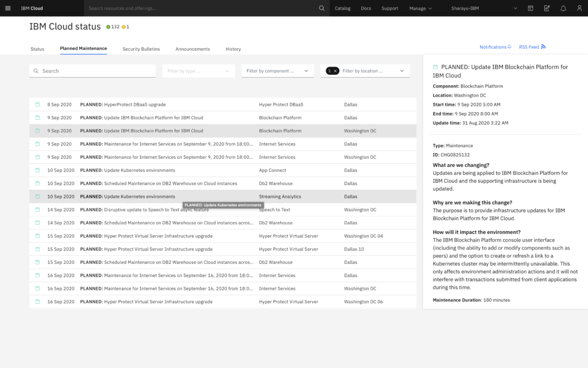Open the 16 Sep Internet Services Dallas row title
Viewport: 588px width, 368px height.
pos(167,275)
